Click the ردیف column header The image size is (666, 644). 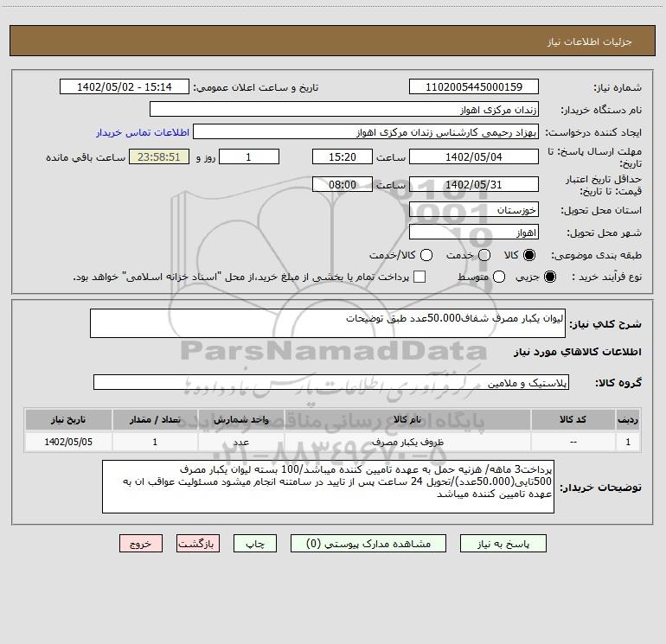pyautogui.click(x=628, y=419)
